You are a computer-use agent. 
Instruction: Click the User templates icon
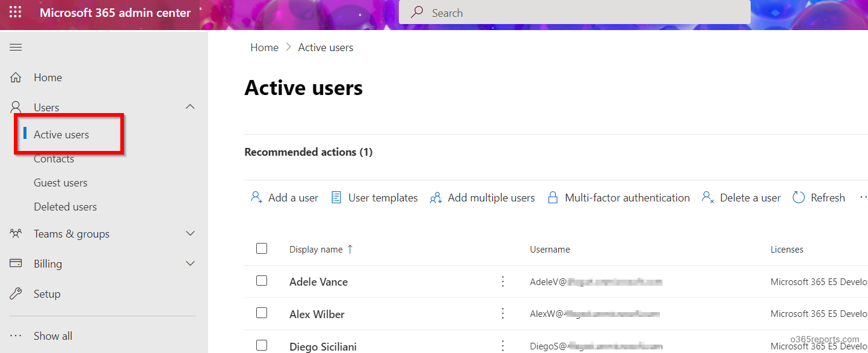(337, 197)
